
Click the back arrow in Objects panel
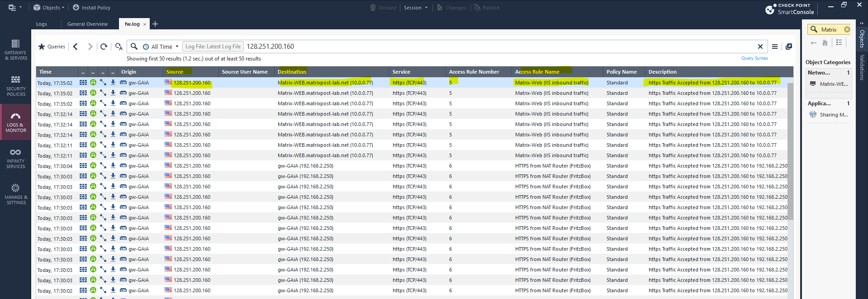814,43
